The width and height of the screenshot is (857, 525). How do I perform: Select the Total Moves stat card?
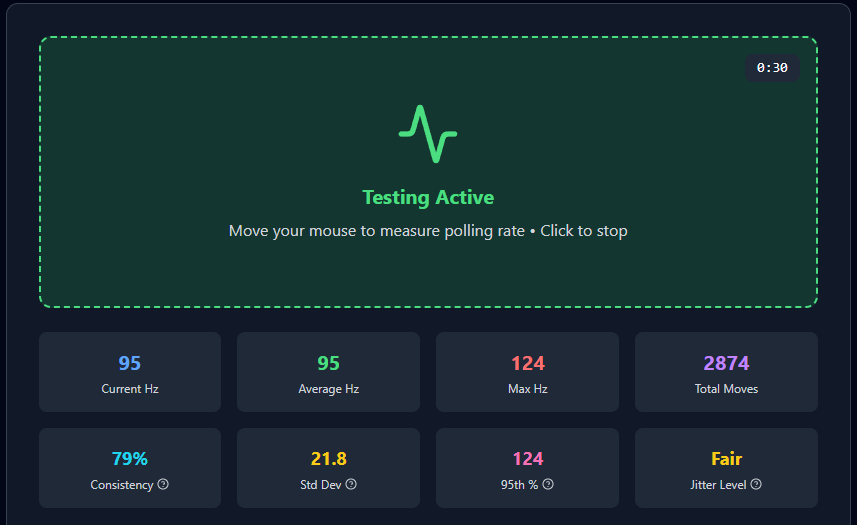[726, 372]
